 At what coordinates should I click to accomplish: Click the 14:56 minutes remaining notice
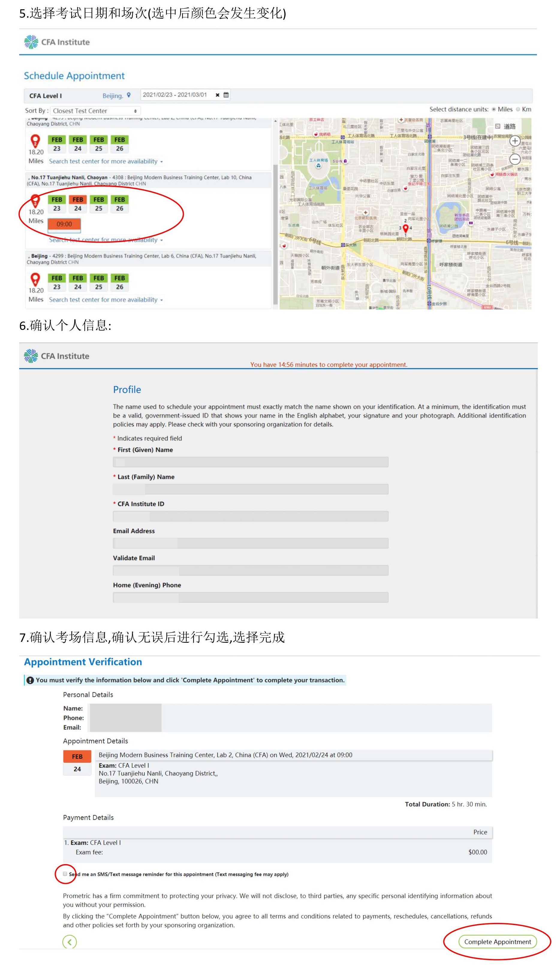pyautogui.click(x=329, y=364)
